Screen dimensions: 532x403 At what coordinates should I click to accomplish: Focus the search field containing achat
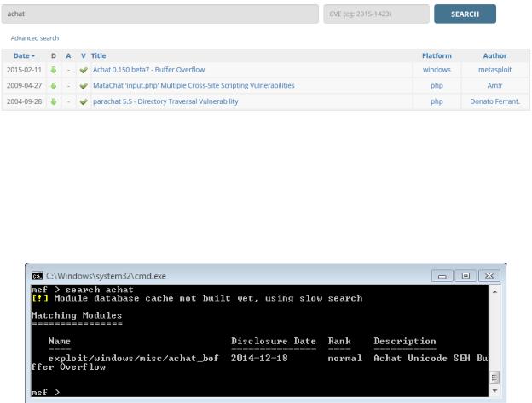[x=159, y=14]
